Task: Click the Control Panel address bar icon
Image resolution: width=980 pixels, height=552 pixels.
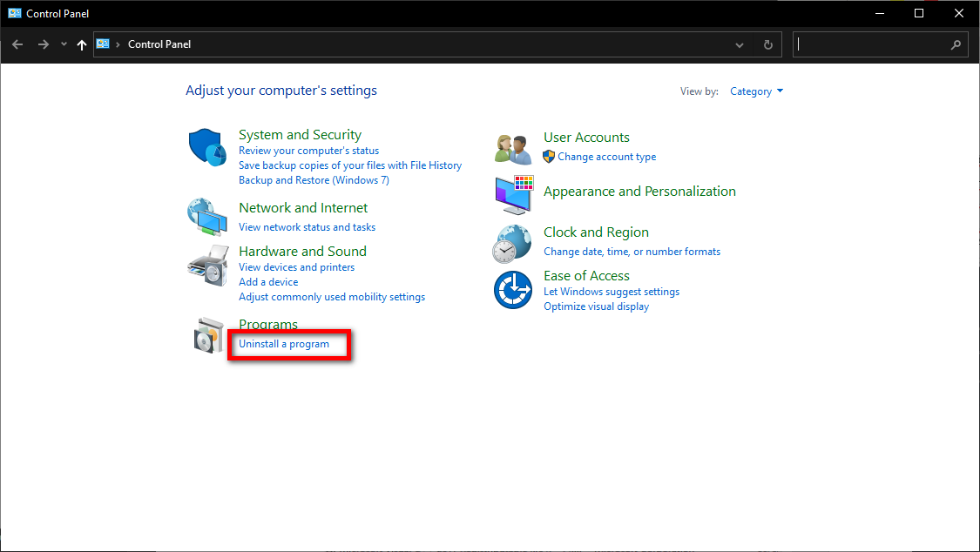Action: pyautogui.click(x=103, y=44)
